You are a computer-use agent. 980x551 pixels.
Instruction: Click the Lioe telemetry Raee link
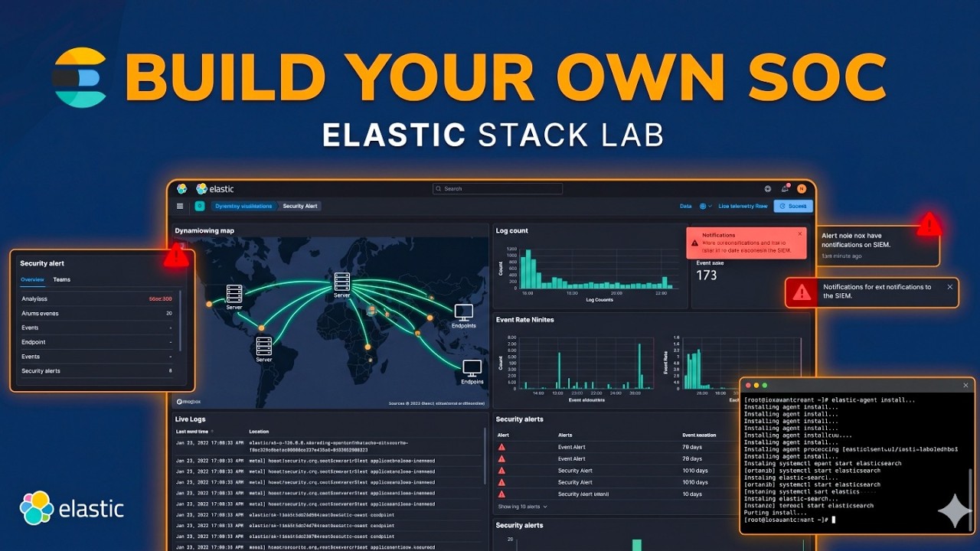coord(743,206)
